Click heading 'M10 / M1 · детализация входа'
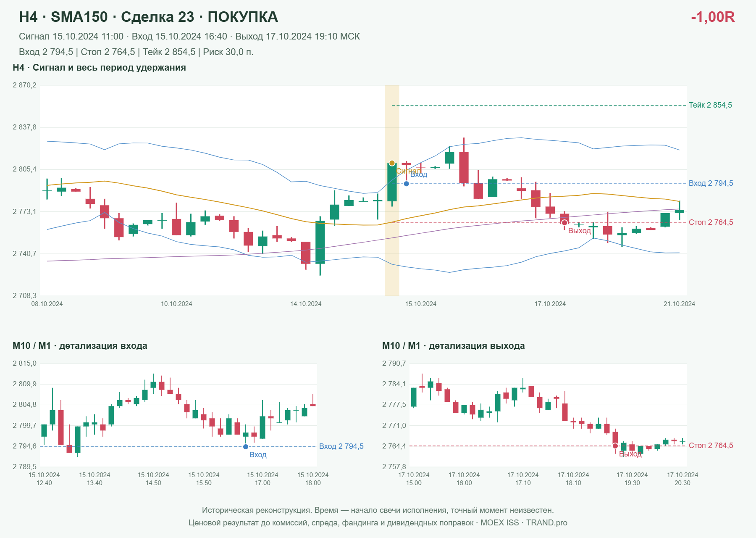This screenshot has width=756, height=538. (80, 346)
